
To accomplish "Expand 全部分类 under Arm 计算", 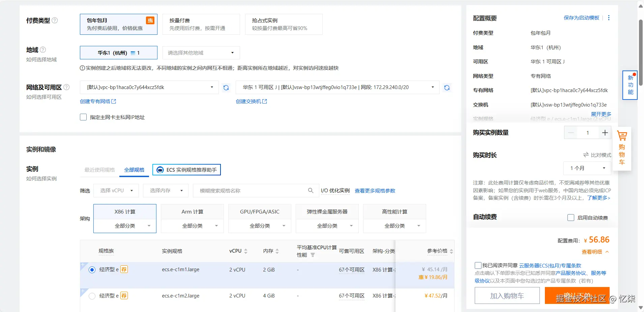I will 192,226.
